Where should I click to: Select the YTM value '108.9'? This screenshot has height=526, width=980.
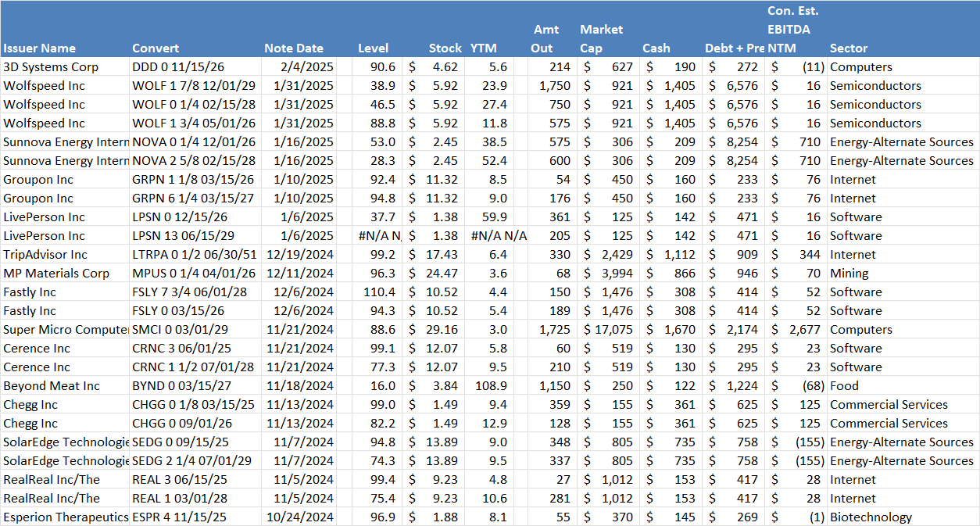492,386
